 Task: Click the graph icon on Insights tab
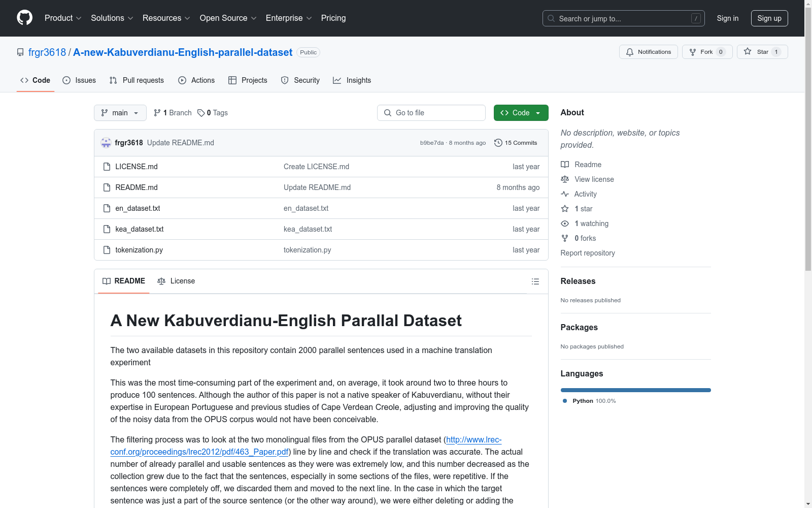(x=337, y=80)
